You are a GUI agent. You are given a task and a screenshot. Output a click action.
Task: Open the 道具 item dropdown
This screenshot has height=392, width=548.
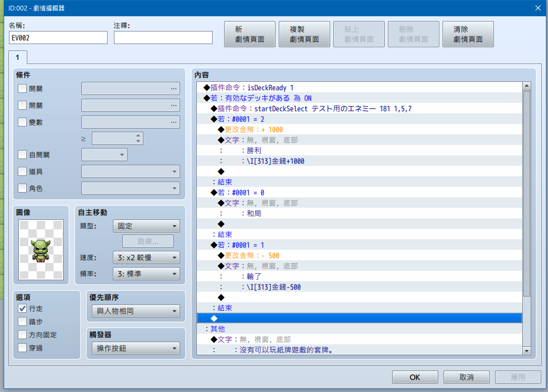pos(131,172)
